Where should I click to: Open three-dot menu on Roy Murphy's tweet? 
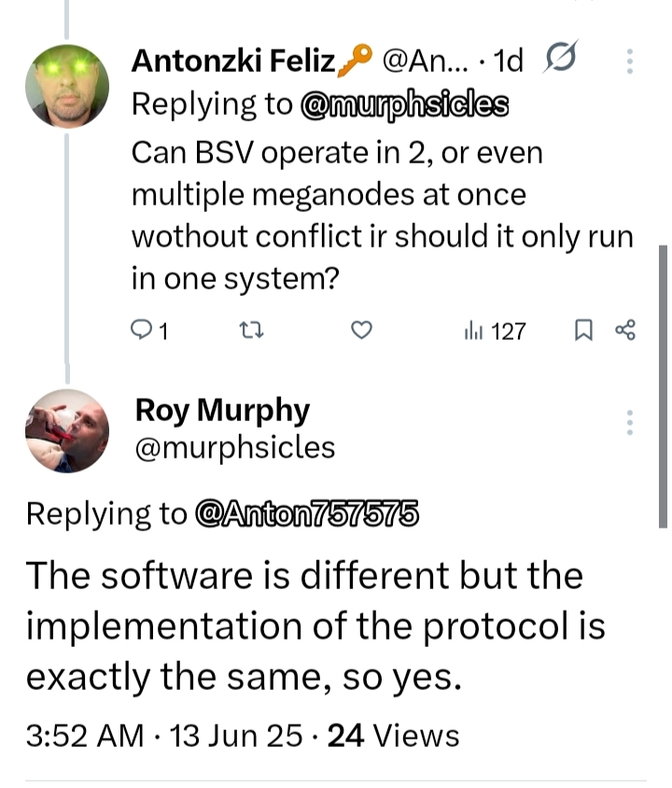click(x=630, y=423)
